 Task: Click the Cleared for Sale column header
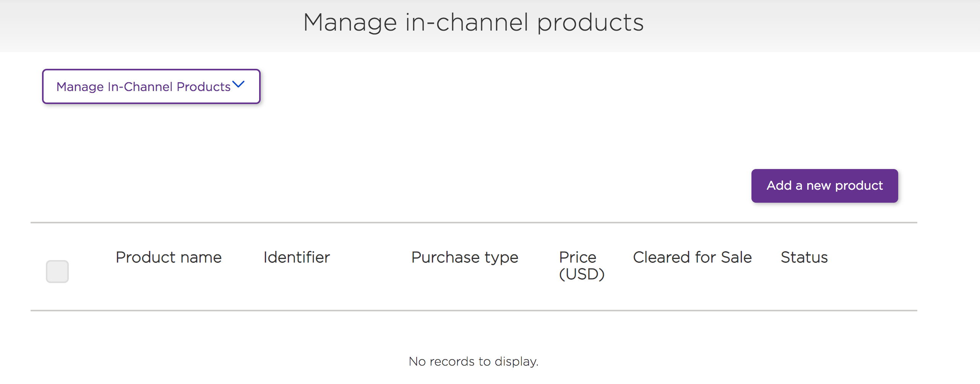[692, 257]
